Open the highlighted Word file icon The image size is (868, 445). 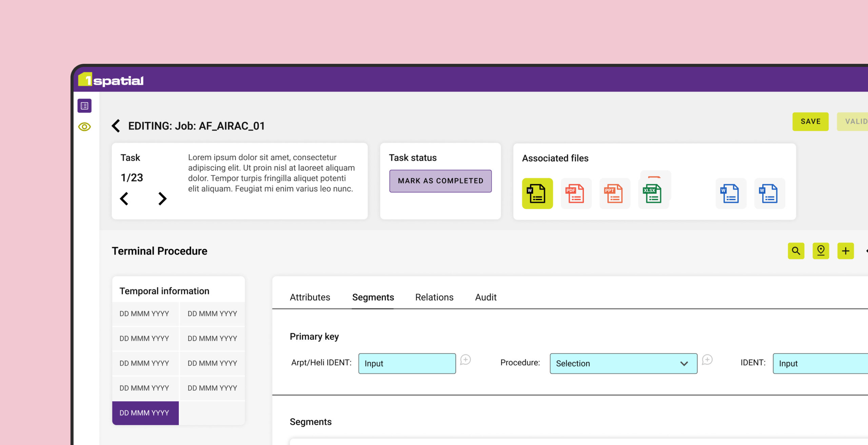[537, 193]
